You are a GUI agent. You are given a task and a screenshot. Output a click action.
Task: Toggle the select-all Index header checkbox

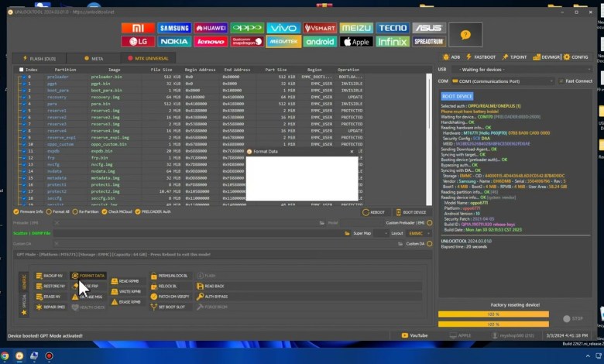(x=21, y=70)
